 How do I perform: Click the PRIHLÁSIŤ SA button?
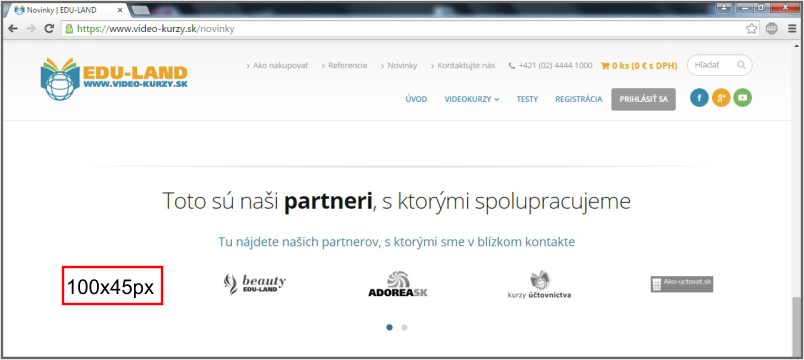644,99
